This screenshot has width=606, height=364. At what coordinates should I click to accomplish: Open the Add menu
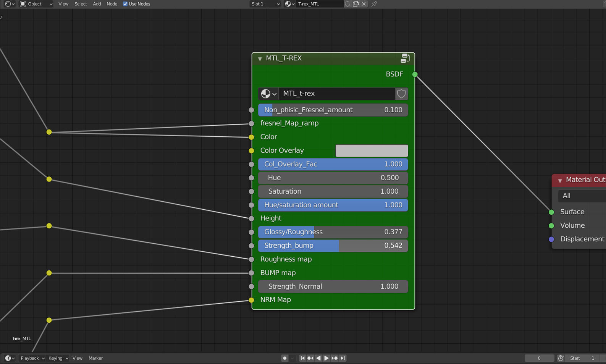[97, 4]
